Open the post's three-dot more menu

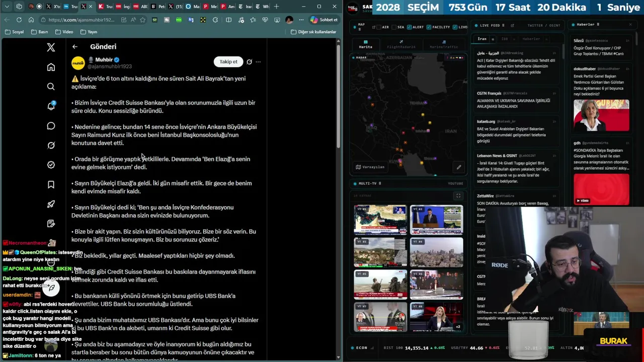[x=258, y=62]
